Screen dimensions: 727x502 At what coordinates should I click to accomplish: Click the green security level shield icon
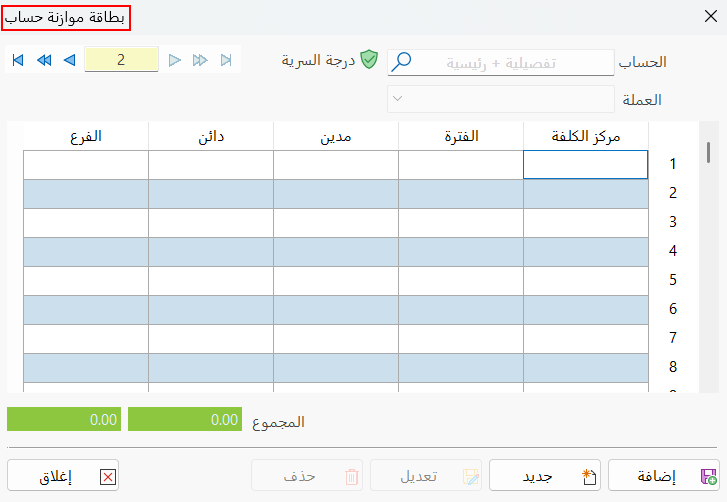point(369,59)
